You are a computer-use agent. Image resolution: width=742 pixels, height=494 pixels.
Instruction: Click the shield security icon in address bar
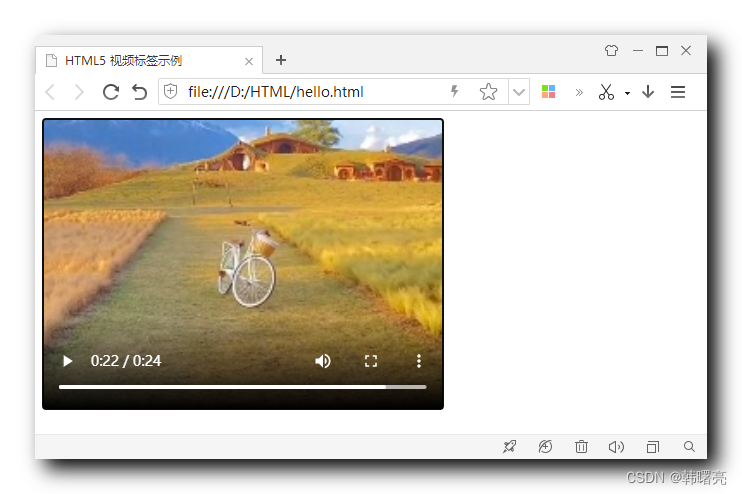click(170, 91)
